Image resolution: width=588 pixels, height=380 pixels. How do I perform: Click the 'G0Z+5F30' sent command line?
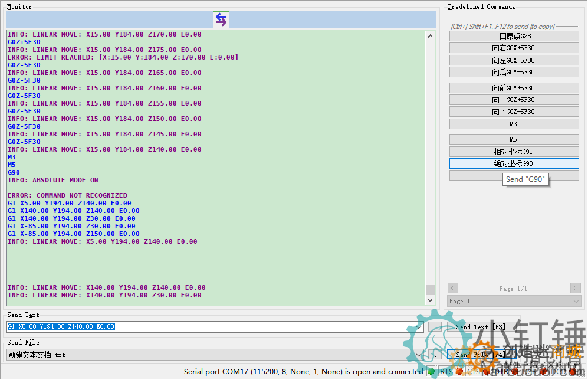pos(24,42)
